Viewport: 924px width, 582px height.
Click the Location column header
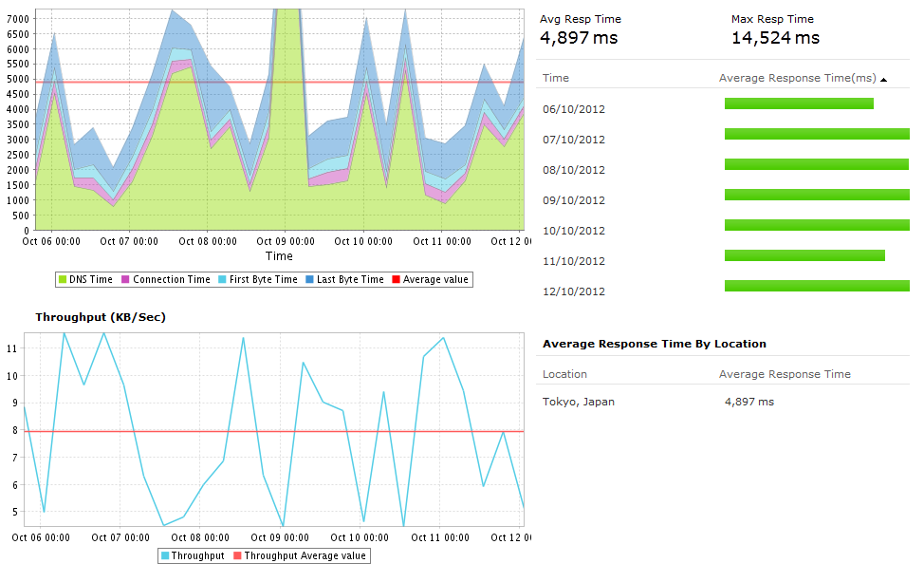[564, 374]
